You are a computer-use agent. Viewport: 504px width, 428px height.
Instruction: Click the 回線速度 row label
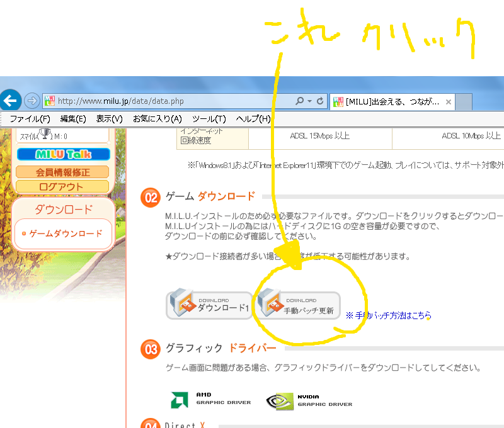point(196,140)
